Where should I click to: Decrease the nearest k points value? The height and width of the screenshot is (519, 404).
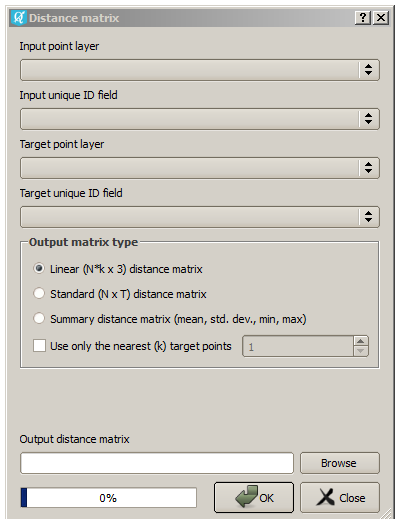coord(360,351)
